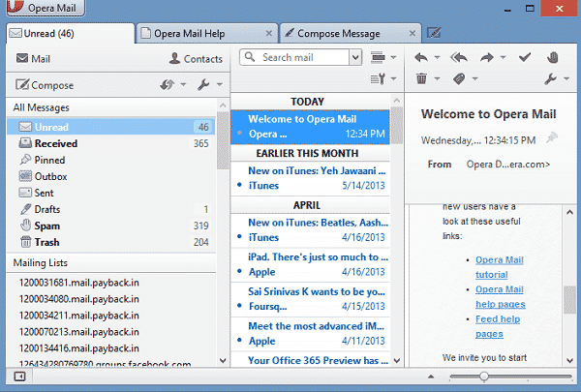Click the Compose button

point(45,85)
